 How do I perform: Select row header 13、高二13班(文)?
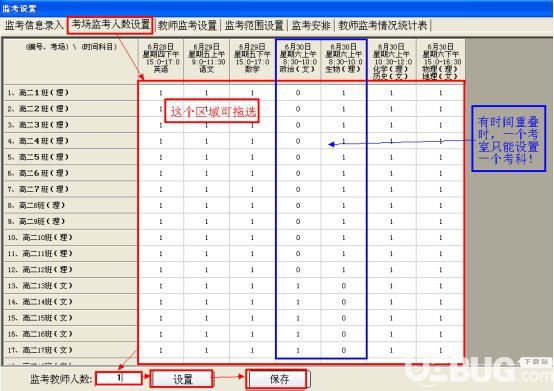point(70,286)
